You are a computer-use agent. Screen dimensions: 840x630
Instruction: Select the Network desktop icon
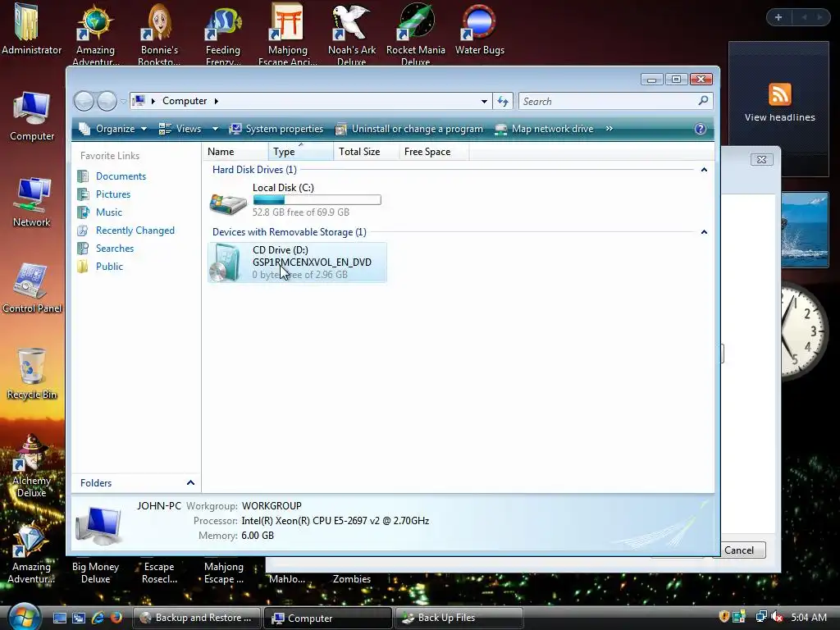(x=32, y=202)
